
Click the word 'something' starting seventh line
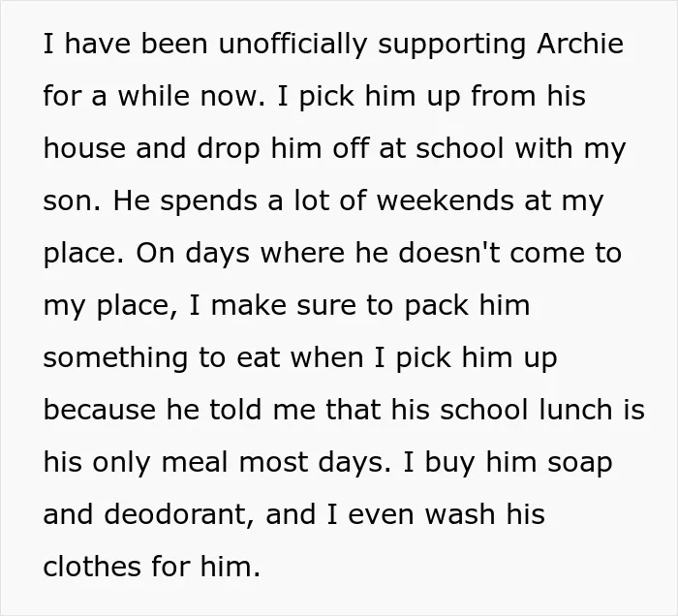tap(115, 359)
